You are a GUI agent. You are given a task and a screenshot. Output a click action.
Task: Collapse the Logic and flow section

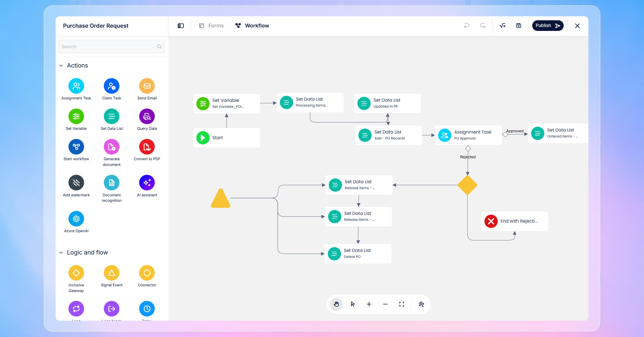tap(61, 252)
